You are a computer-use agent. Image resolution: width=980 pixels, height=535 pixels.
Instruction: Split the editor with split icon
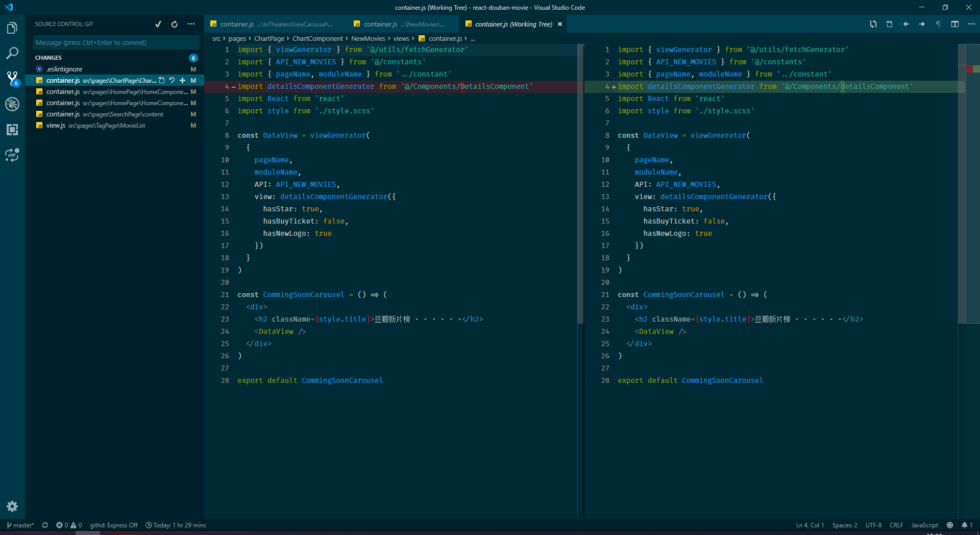955,24
